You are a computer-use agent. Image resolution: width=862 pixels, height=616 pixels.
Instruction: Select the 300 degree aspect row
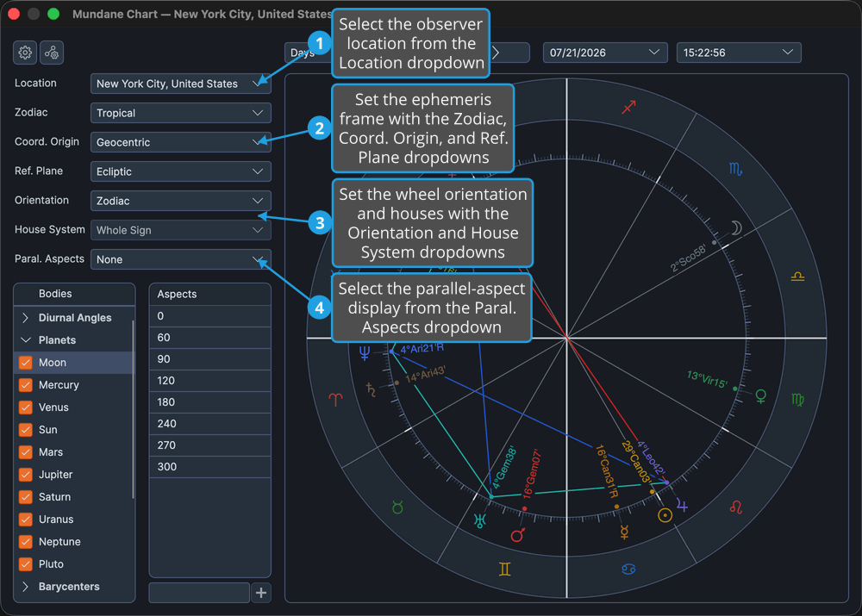click(210, 467)
